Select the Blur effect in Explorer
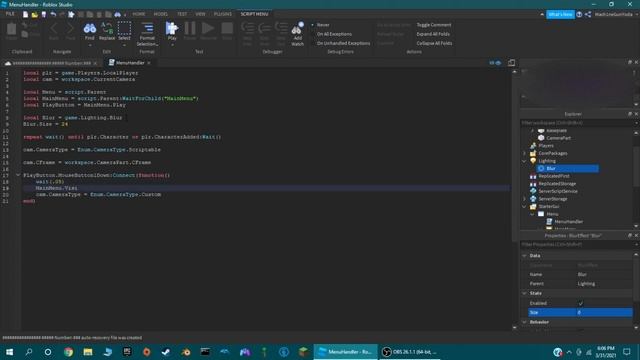 pyautogui.click(x=568, y=169)
